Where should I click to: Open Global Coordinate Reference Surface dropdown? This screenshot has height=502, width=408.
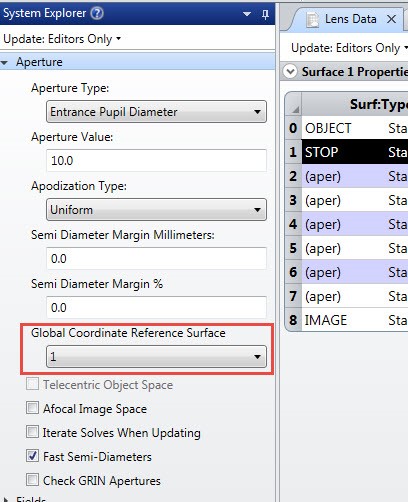tap(156, 357)
